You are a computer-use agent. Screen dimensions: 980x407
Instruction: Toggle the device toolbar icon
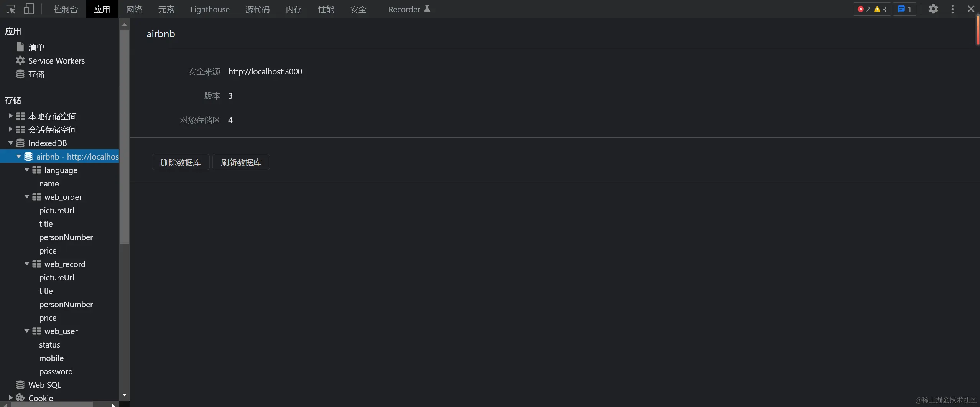(29, 9)
